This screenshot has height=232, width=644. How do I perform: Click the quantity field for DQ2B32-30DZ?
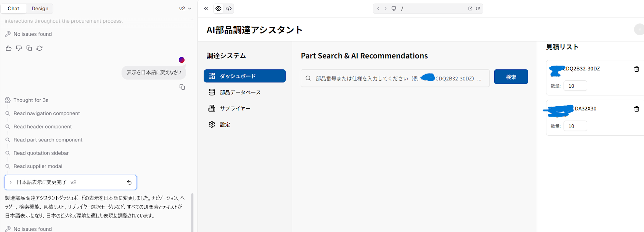click(575, 86)
